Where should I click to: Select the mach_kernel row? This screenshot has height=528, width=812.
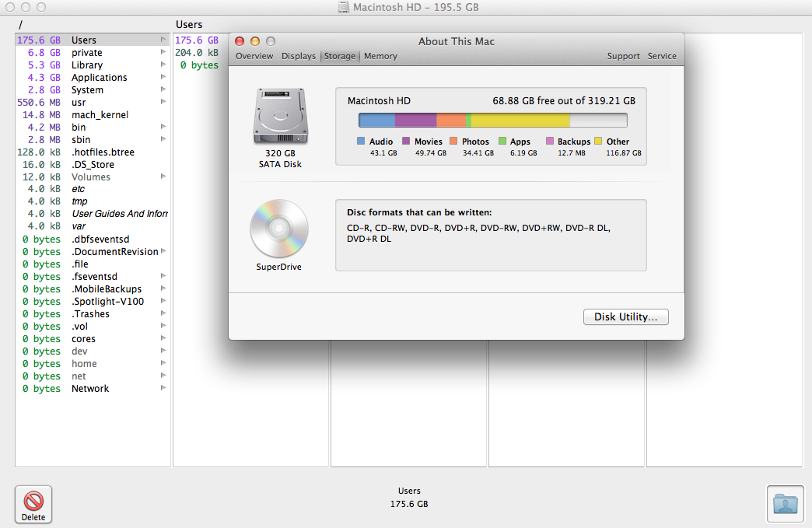93,115
